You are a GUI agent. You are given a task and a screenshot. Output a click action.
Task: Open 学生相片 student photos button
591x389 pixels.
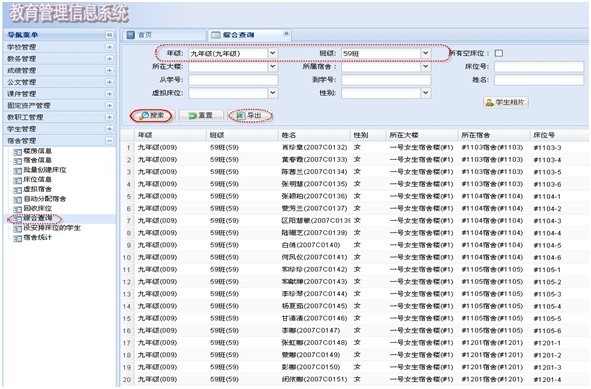coord(506,103)
